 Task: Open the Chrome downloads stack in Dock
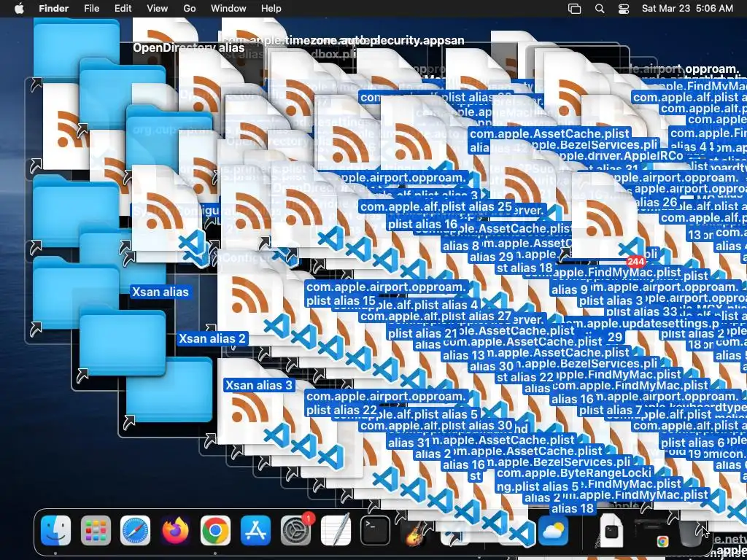pos(651,532)
